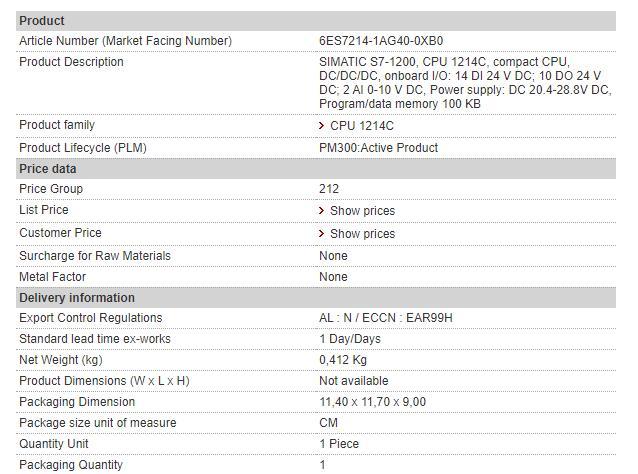Image resolution: width=638 pixels, height=474 pixels.
Task: Click the Price data section header
Action: (48, 169)
